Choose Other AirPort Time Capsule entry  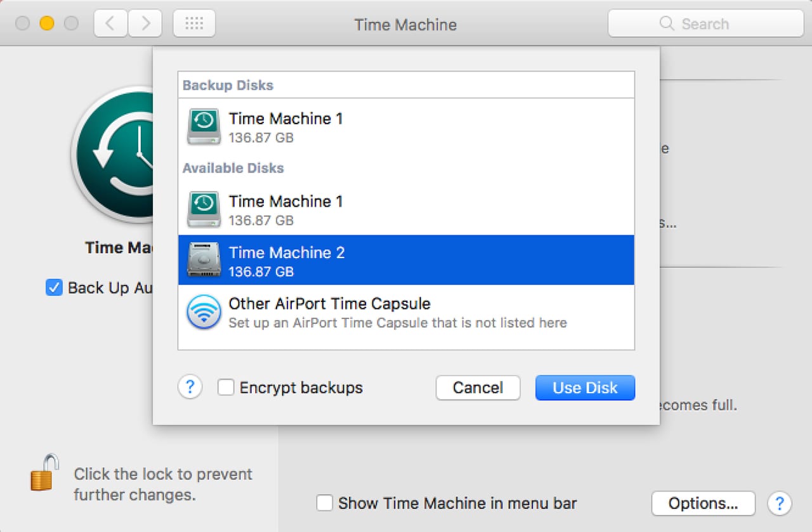point(406,313)
